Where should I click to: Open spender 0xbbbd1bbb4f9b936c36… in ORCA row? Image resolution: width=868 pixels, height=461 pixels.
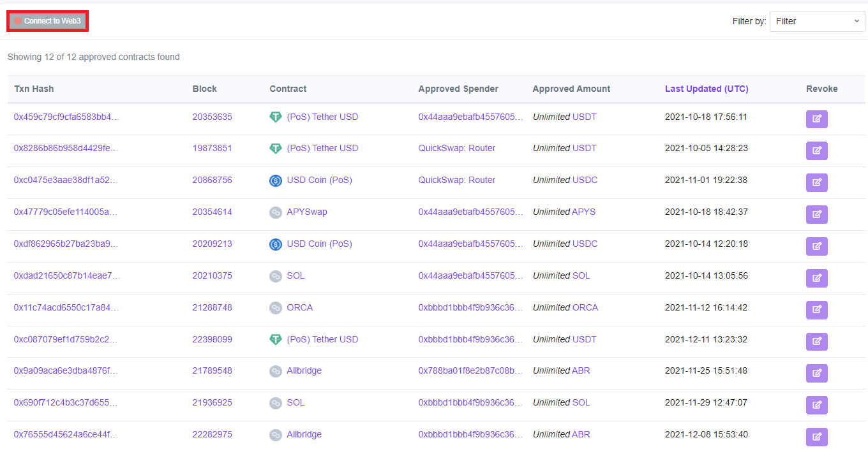point(471,307)
